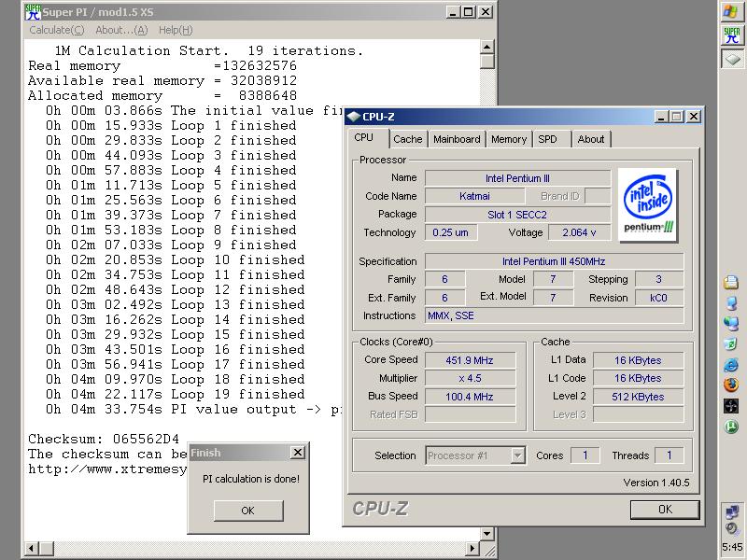Viewport: 747px width, 560px height.
Task: Switch to the Cache tab
Action: pos(408,139)
